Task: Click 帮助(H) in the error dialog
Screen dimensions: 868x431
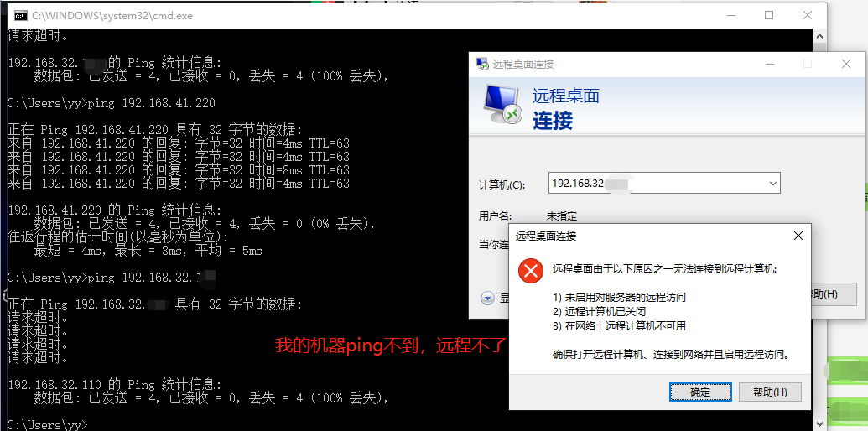Action: click(769, 392)
